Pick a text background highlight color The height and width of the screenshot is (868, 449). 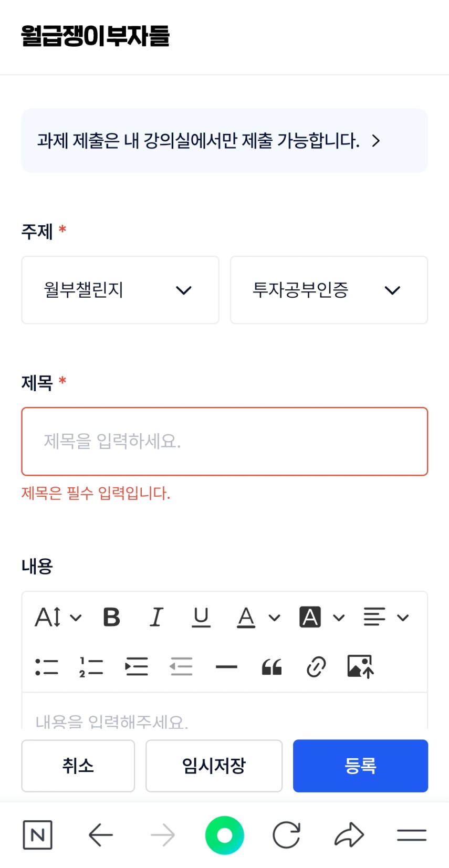tap(322, 618)
